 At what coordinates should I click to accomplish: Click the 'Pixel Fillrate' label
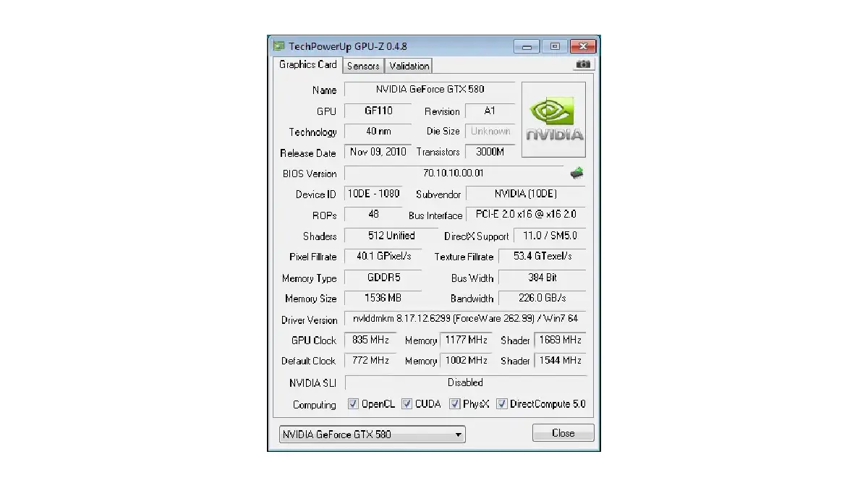pyautogui.click(x=313, y=257)
